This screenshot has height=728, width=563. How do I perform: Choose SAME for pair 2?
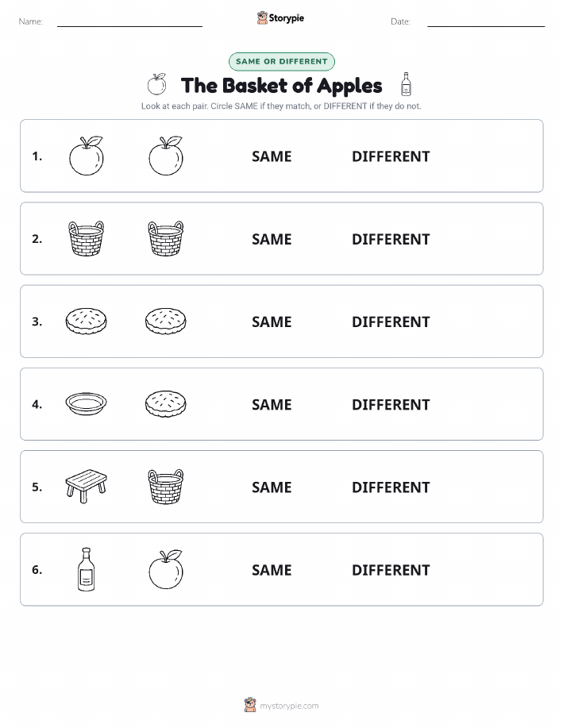(272, 239)
